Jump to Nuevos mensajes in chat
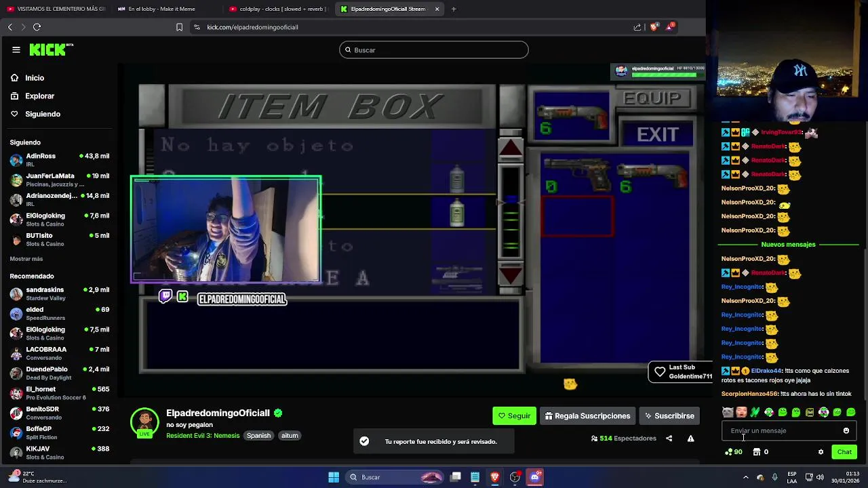This screenshot has width=868, height=488. tap(788, 245)
